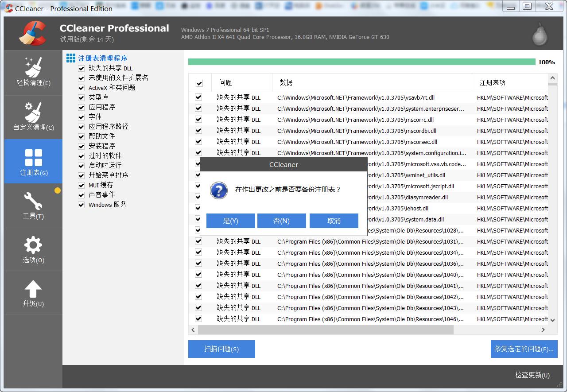This screenshot has height=392, width=567.
Task: Toggle the MUI 缓存 option
Action: pyautogui.click(x=82, y=185)
